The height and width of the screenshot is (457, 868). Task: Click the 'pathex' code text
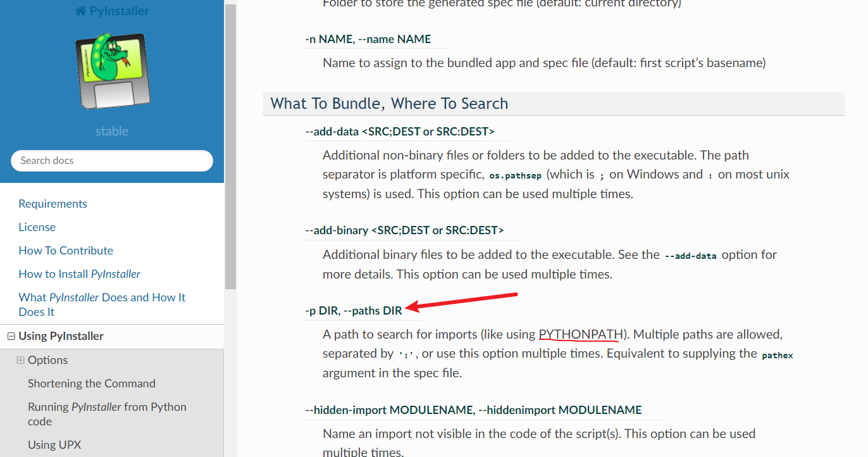tap(778, 356)
